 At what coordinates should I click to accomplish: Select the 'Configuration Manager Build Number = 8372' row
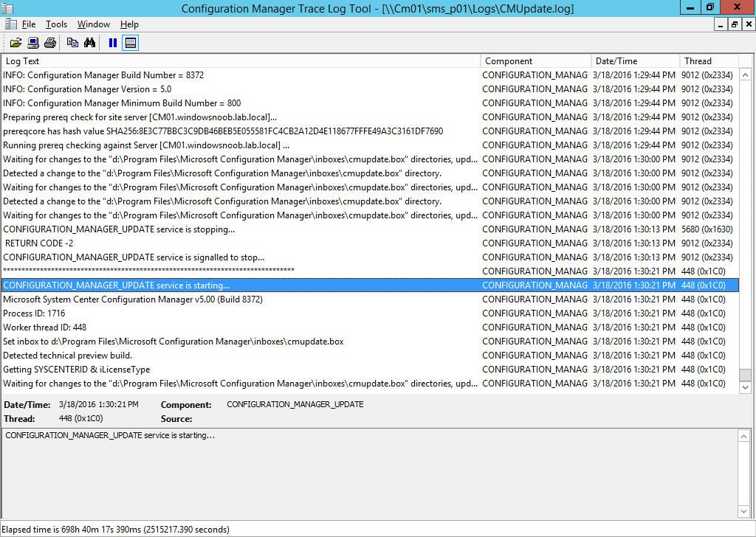click(370, 75)
